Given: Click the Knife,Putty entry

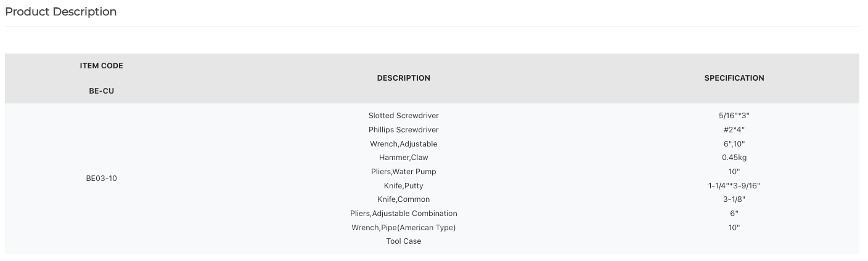Looking at the screenshot, I should click(x=404, y=186).
